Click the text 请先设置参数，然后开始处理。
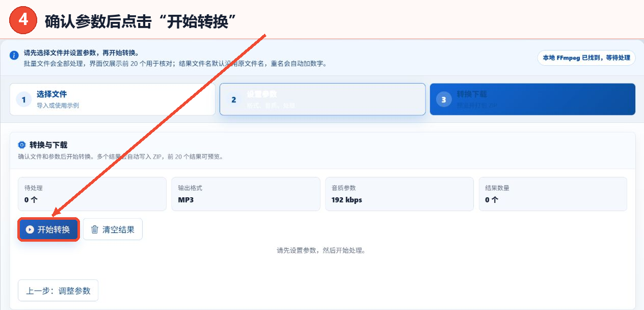 tap(321, 250)
